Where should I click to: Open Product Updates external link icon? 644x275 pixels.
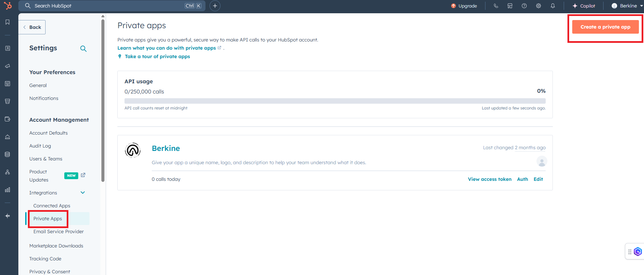(83, 175)
